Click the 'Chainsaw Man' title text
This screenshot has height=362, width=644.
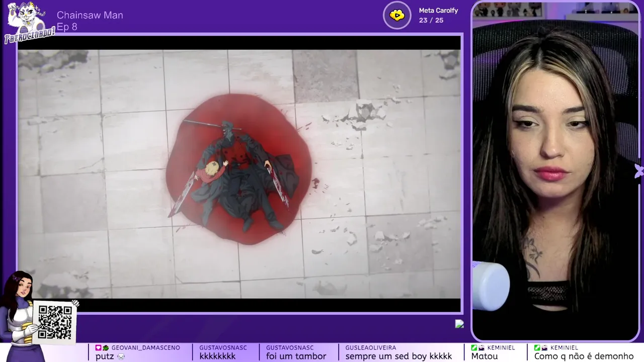coord(90,15)
